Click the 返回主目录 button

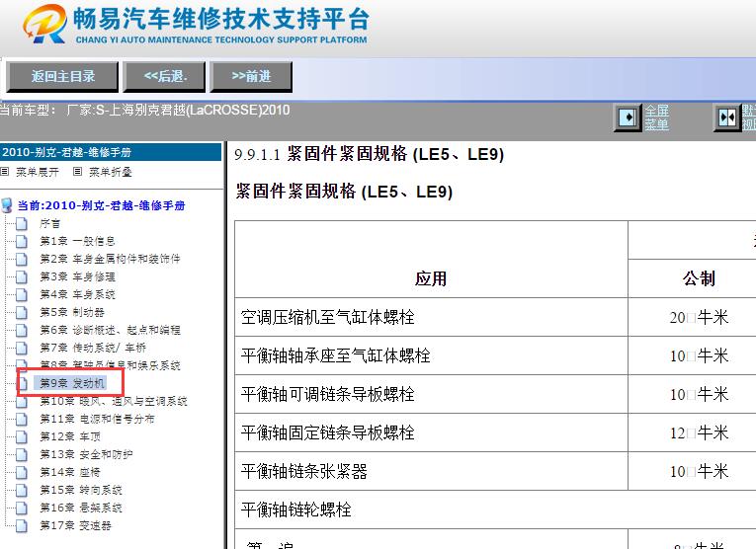62,76
